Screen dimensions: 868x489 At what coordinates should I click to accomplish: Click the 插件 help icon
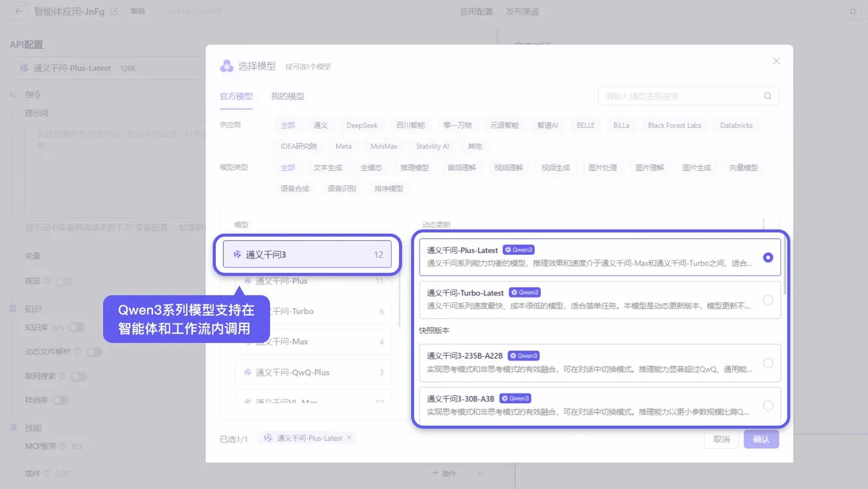[47, 473]
